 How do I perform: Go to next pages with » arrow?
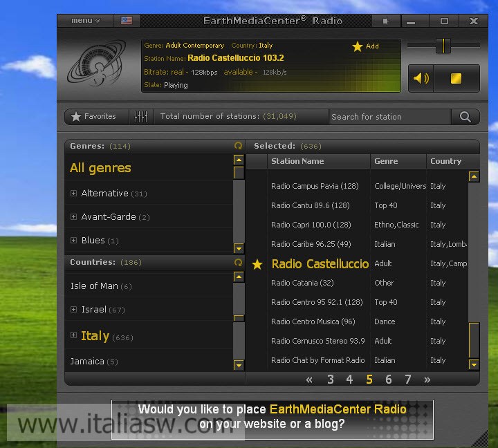point(427,380)
